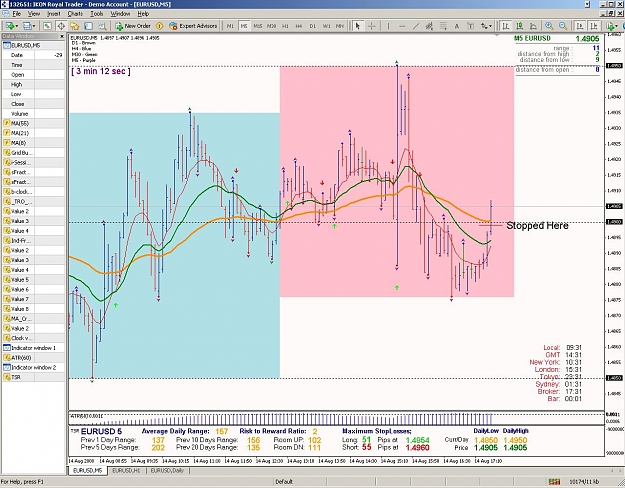Image resolution: width=625 pixels, height=488 pixels.
Task: Select the TSR row in Data Window
Action: tap(33, 377)
